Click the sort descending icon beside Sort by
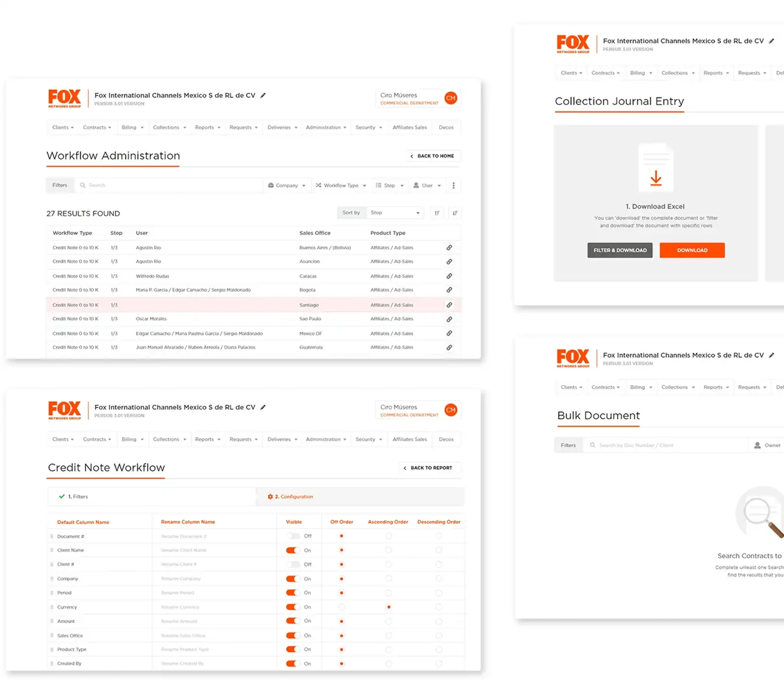 (x=455, y=213)
